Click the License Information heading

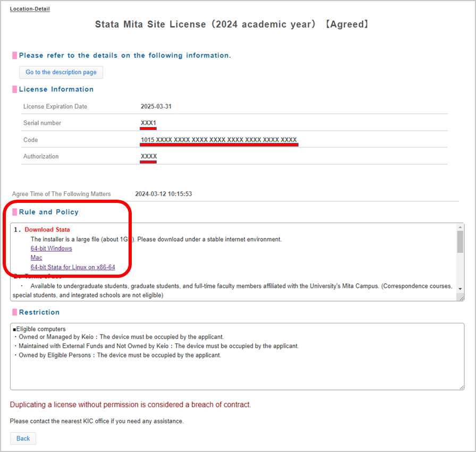(x=56, y=89)
